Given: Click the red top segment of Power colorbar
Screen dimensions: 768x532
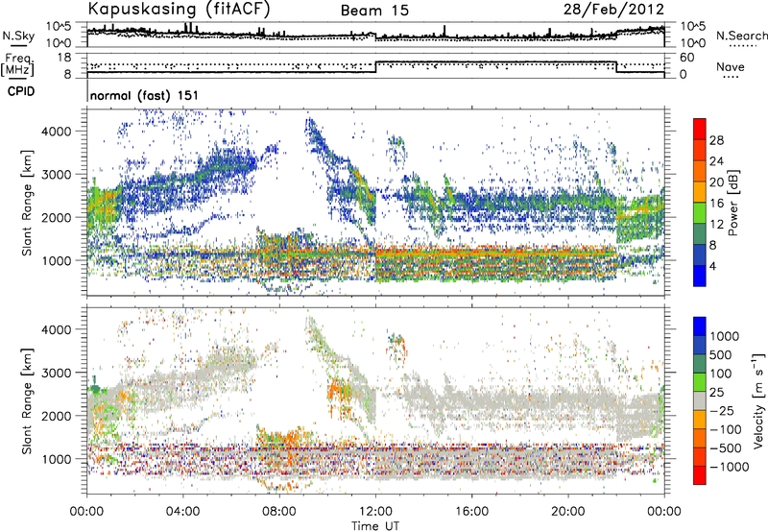Looking at the screenshot, I should (700, 129).
